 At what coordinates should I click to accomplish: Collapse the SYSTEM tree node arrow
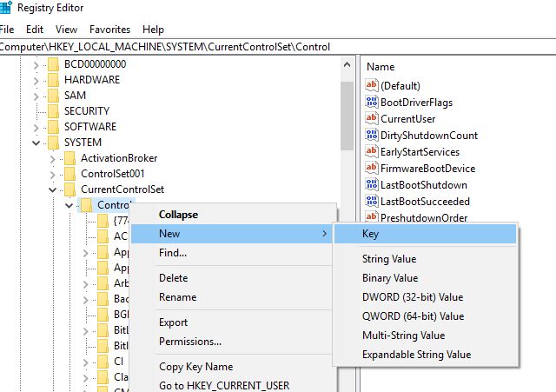click(36, 143)
